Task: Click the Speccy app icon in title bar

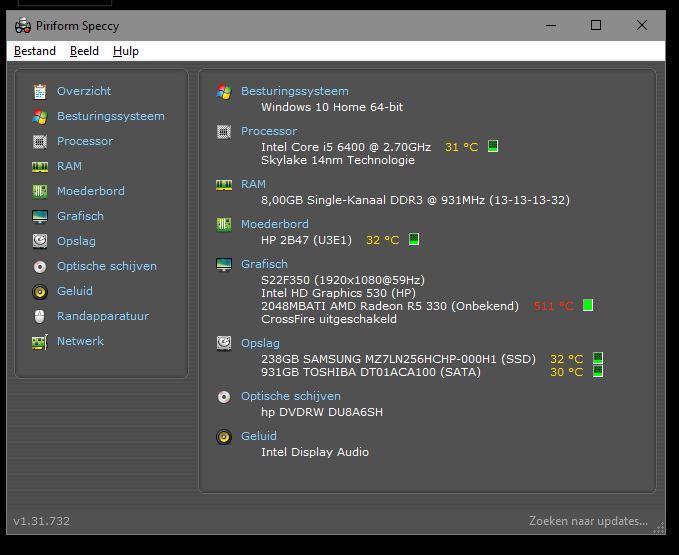Action: click(23, 26)
